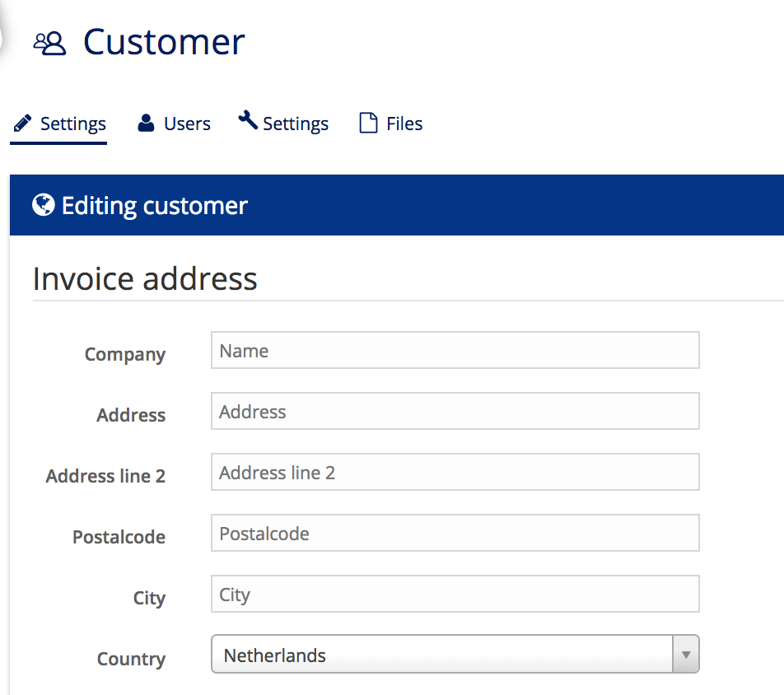Image resolution: width=784 pixels, height=695 pixels.
Task: Focus the Address line 2 input field
Action: coord(455,472)
